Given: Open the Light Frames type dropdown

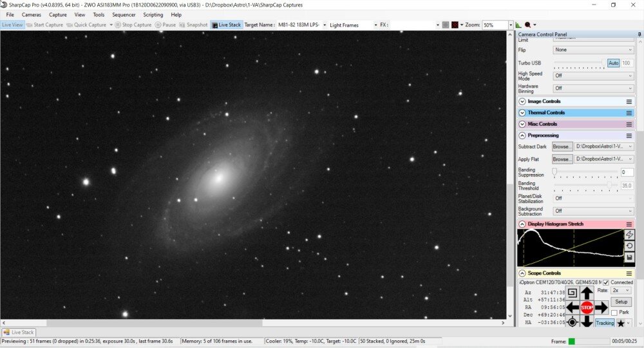Looking at the screenshot, I should 375,25.
